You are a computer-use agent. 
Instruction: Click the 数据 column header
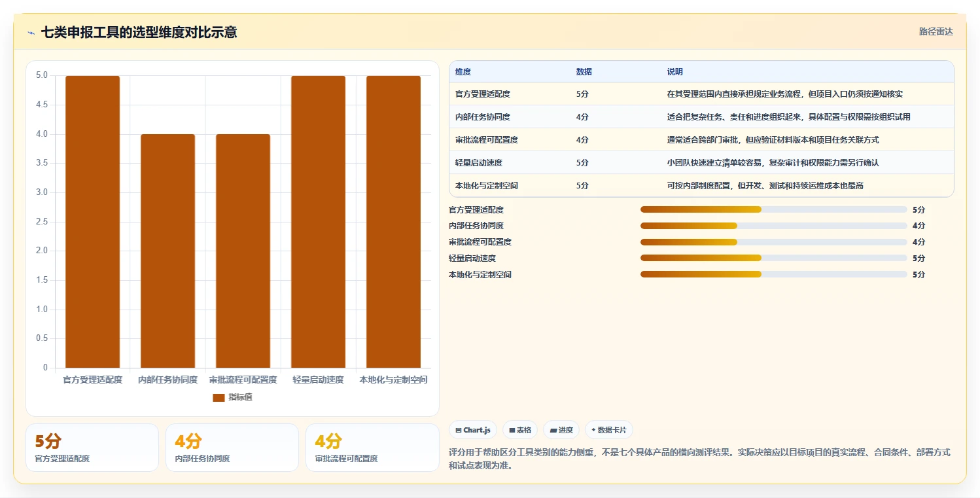(x=584, y=72)
